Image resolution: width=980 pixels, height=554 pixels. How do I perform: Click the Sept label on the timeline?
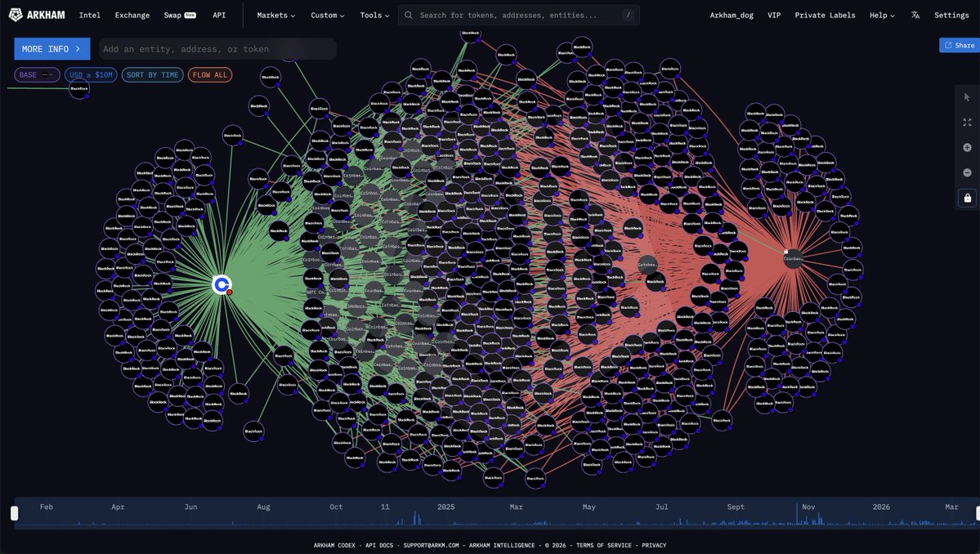736,507
